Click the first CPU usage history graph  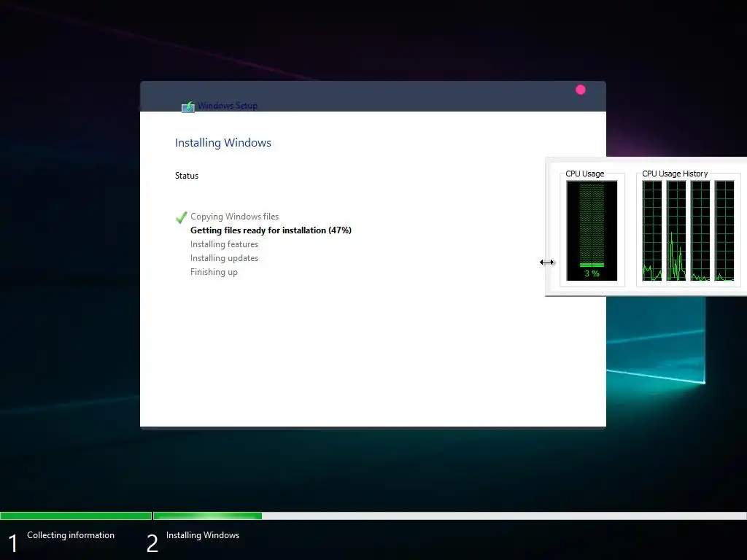tap(651, 230)
